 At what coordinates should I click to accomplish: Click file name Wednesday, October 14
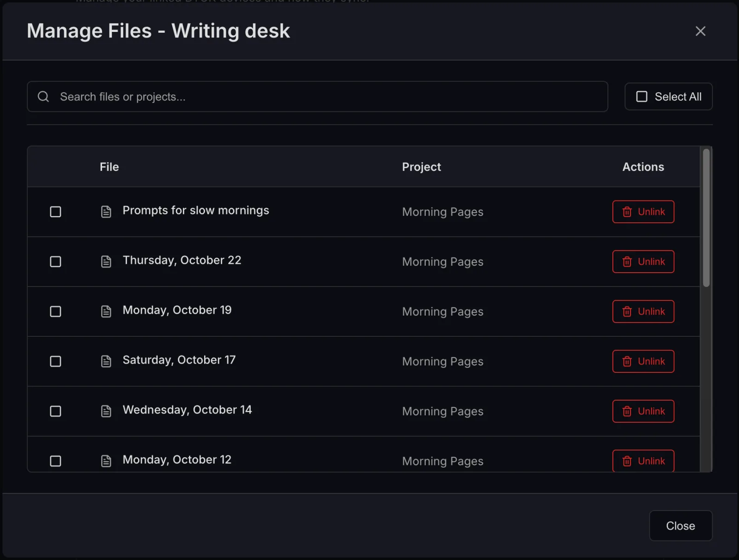pos(187,410)
